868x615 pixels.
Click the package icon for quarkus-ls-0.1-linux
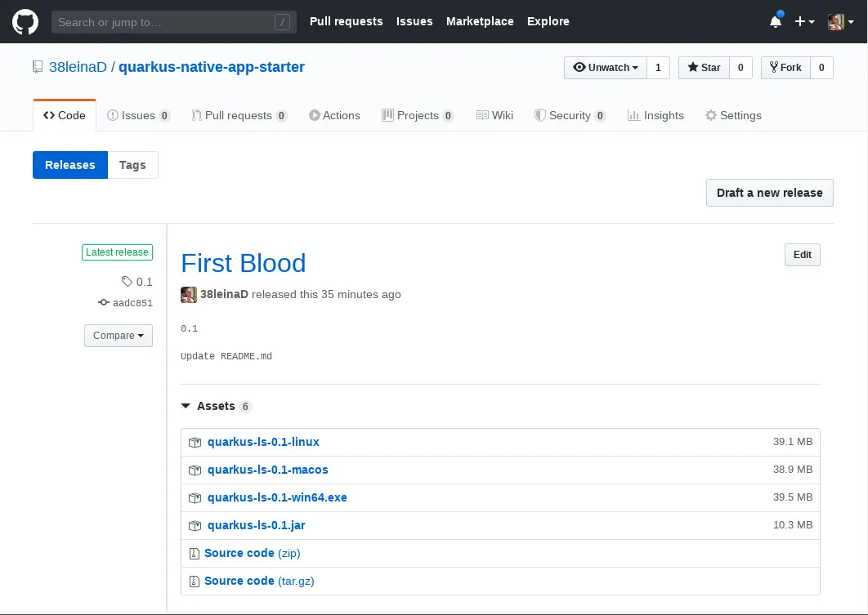click(195, 443)
